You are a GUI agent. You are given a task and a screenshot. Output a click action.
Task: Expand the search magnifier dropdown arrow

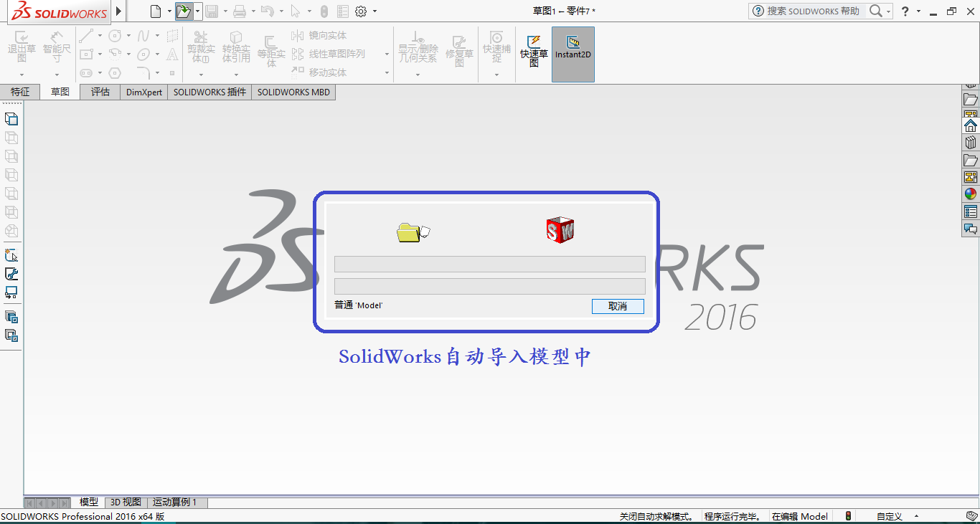[x=888, y=11]
